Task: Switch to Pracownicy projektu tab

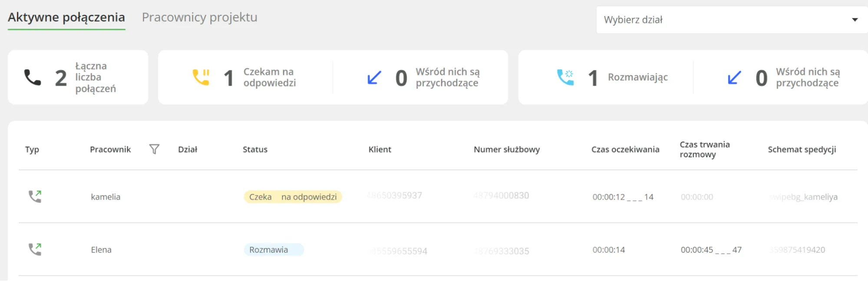Action: pos(199,17)
